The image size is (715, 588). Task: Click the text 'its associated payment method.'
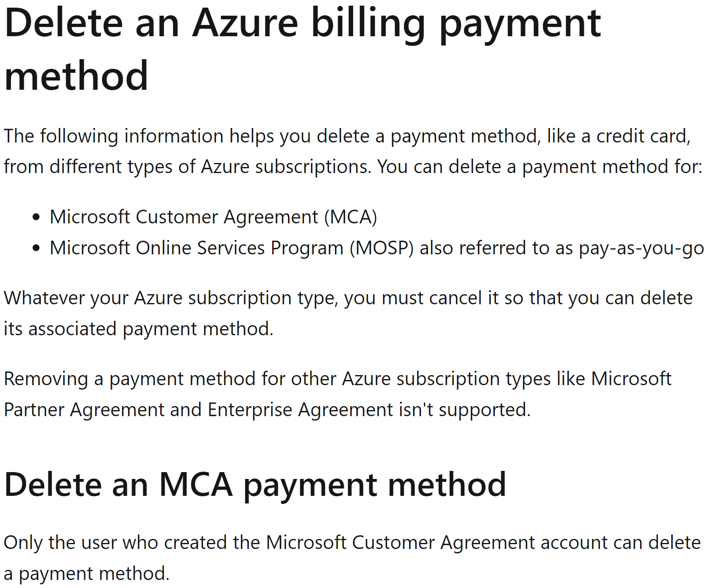138,329
